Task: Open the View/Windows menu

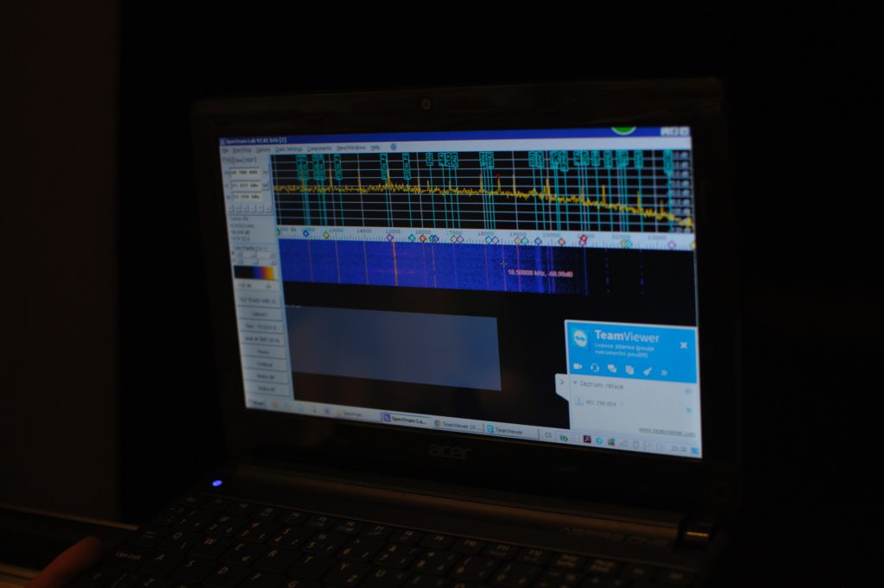Action: pyautogui.click(x=350, y=149)
